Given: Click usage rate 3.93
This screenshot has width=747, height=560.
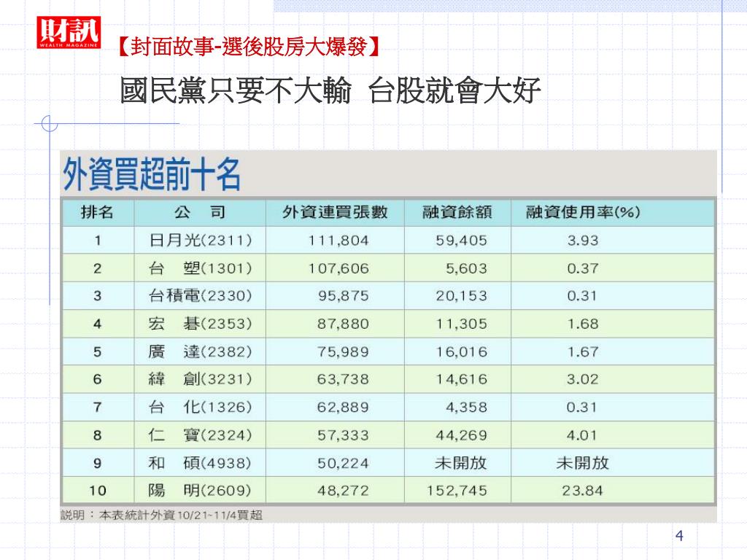Looking at the screenshot, I should [x=583, y=241].
